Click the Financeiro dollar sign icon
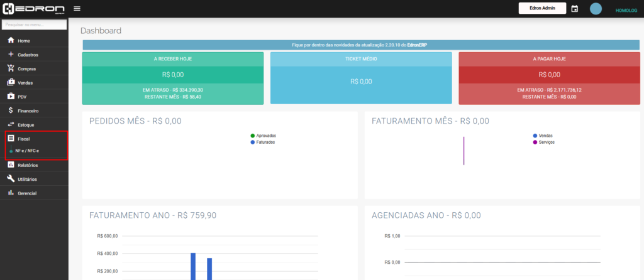This screenshot has width=644, height=280. tap(11, 110)
